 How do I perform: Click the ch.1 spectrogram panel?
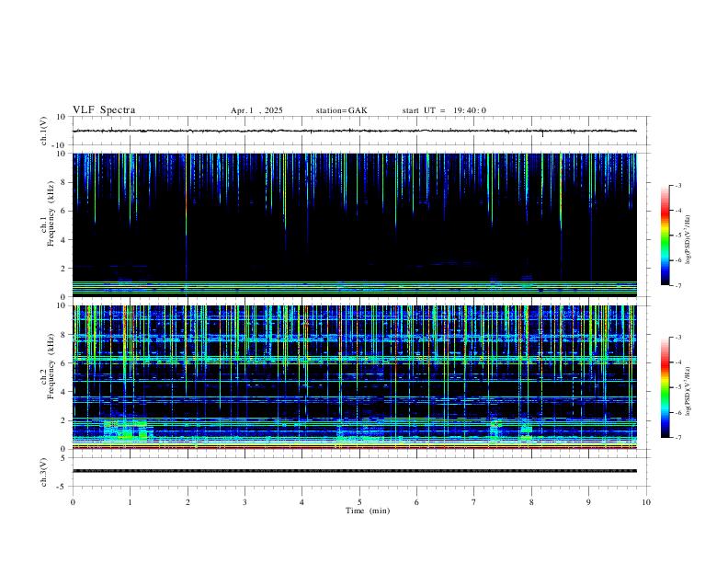pos(355,224)
